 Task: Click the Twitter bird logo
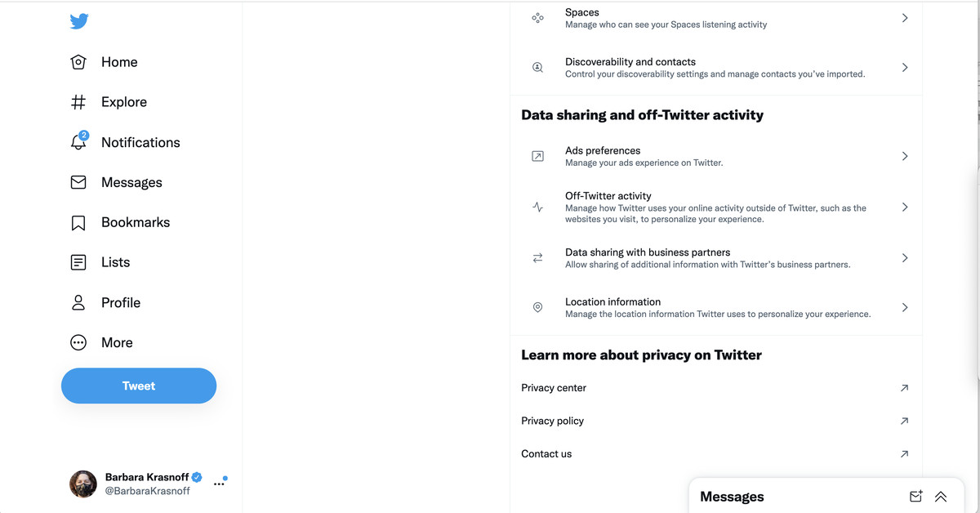point(79,21)
